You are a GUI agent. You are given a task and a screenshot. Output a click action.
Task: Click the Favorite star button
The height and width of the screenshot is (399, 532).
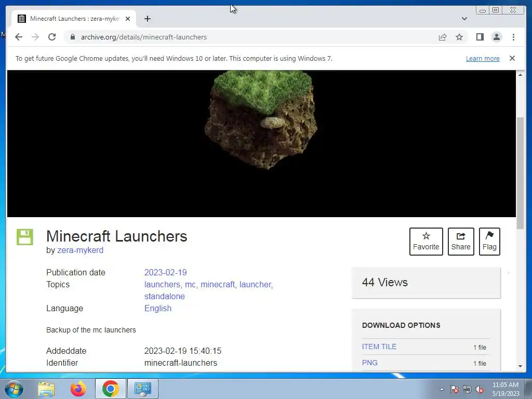(x=426, y=242)
